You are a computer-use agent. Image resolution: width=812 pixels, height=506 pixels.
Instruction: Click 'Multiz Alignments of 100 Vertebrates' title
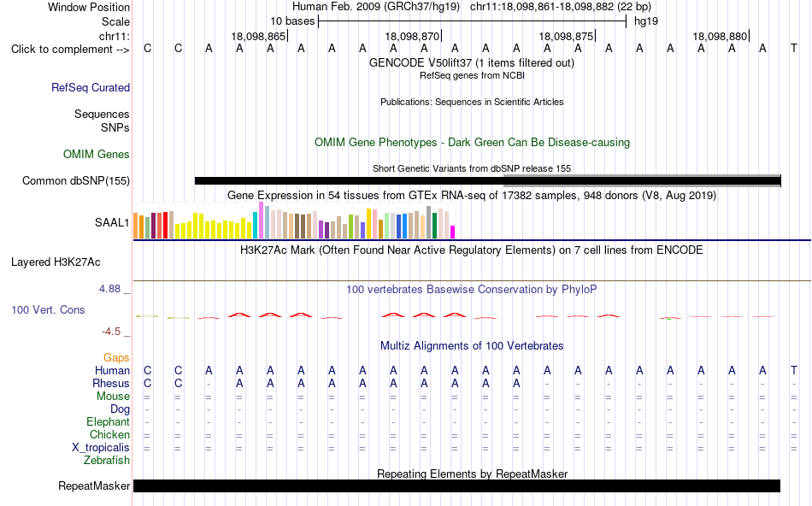tap(472, 346)
